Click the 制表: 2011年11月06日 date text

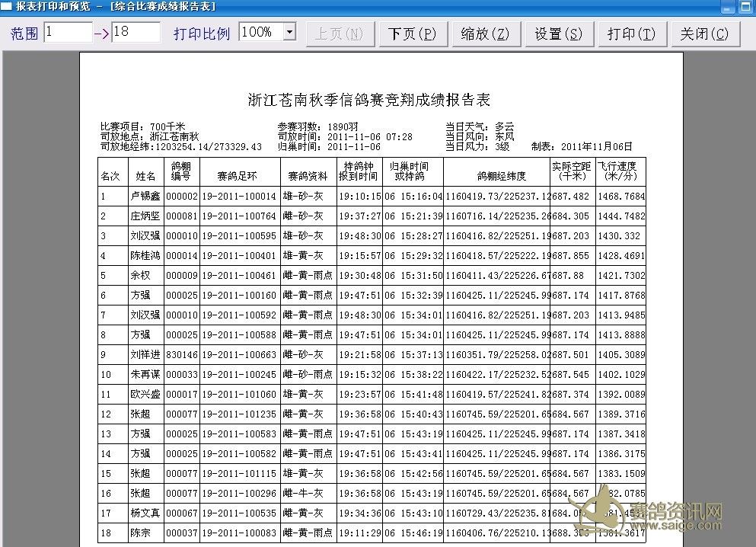coord(582,146)
